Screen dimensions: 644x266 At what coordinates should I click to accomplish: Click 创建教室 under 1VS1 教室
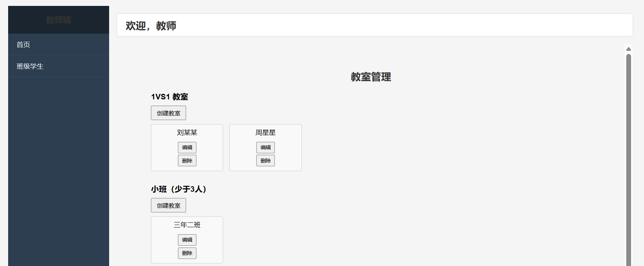[x=168, y=113]
